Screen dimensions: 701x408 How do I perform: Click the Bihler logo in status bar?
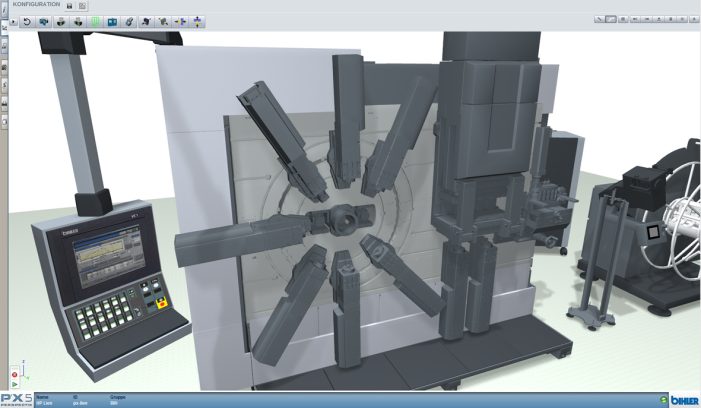point(684,400)
